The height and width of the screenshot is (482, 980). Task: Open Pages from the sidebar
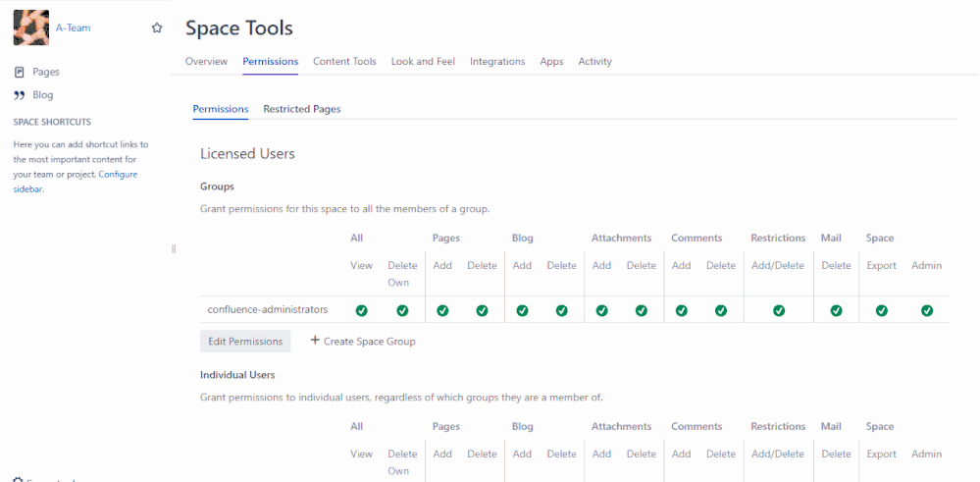pyautogui.click(x=45, y=72)
